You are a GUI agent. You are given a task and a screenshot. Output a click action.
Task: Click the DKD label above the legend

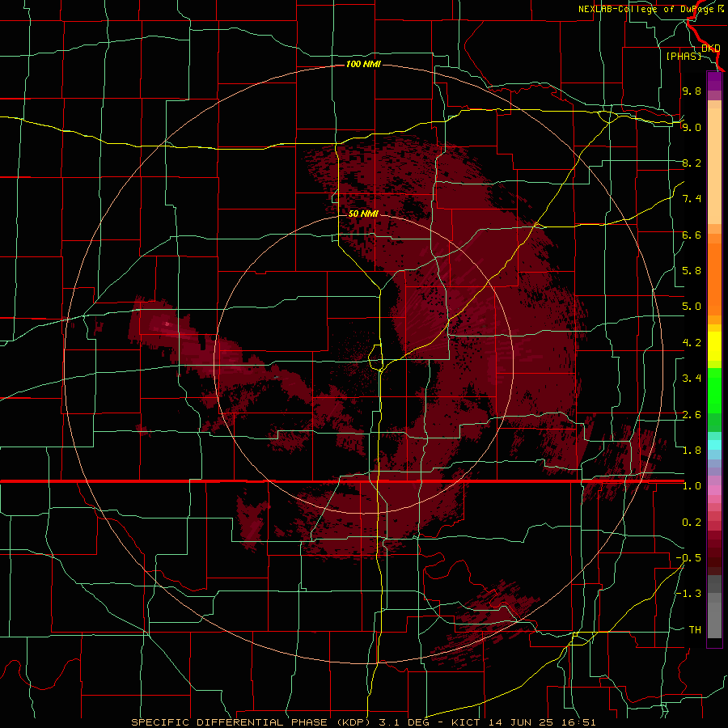[711, 48]
